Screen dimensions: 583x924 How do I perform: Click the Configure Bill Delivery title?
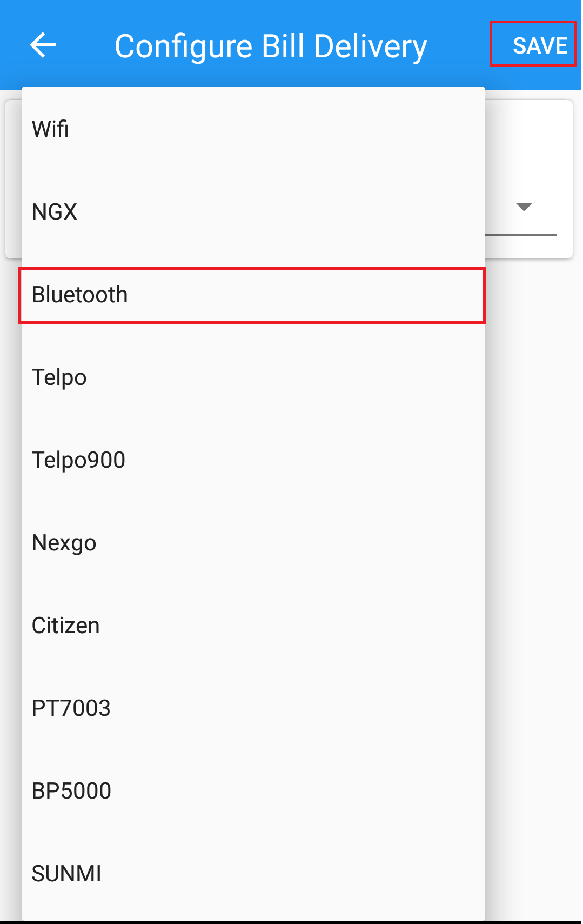point(271,46)
